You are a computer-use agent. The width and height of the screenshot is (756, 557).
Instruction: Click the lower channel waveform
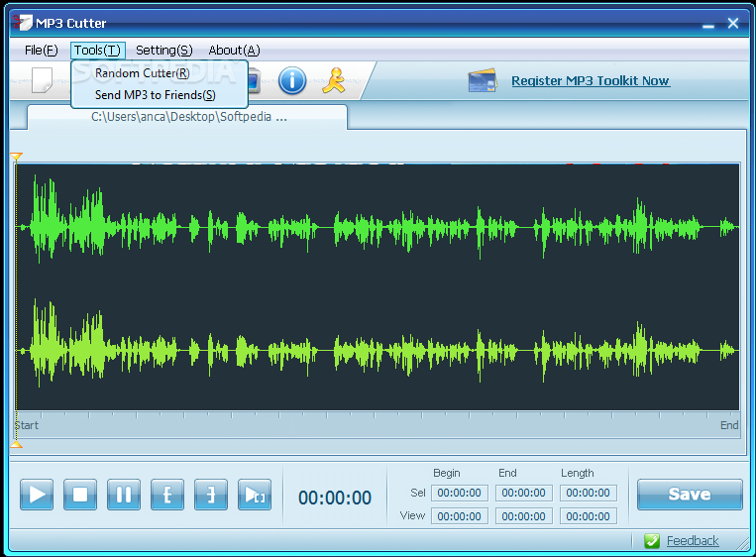click(378, 351)
